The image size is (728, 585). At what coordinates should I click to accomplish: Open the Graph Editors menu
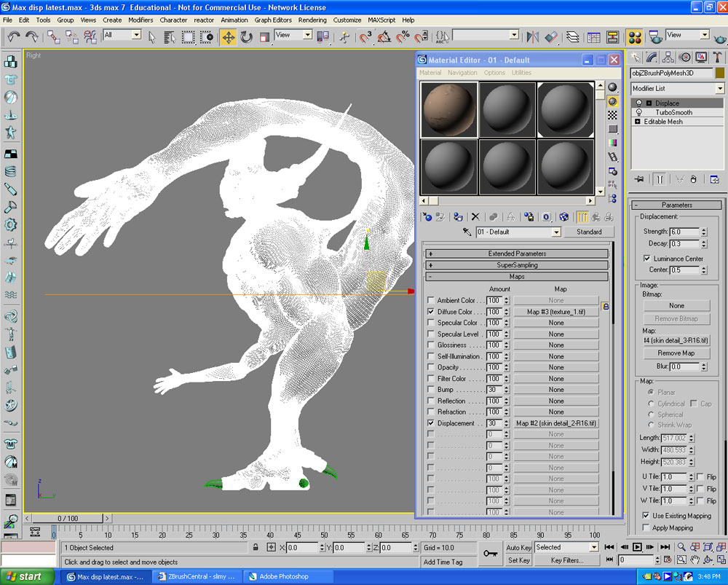[273, 20]
